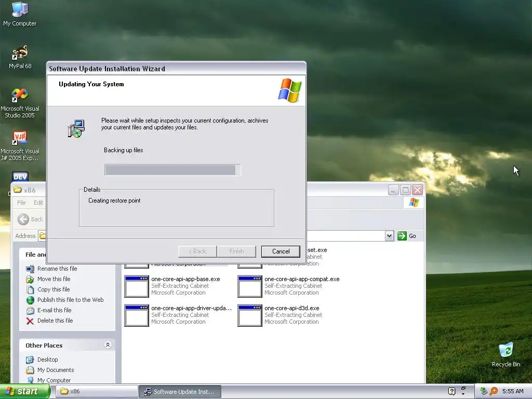Viewport: 532px width, 399px height.
Task: Switch to Software Update Inst... taskbar button
Action: (180, 392)
